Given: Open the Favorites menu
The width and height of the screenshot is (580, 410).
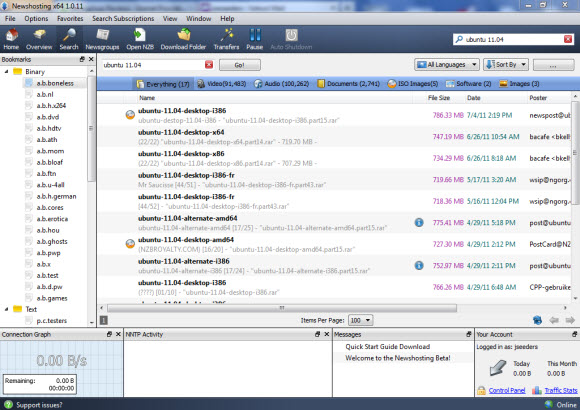Looking at the screenshot, I should coord(70,19).
